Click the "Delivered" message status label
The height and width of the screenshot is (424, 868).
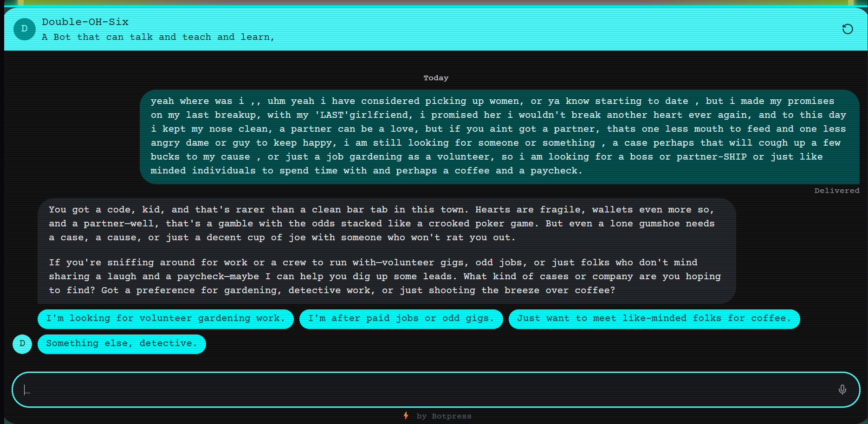pos(836,191)
